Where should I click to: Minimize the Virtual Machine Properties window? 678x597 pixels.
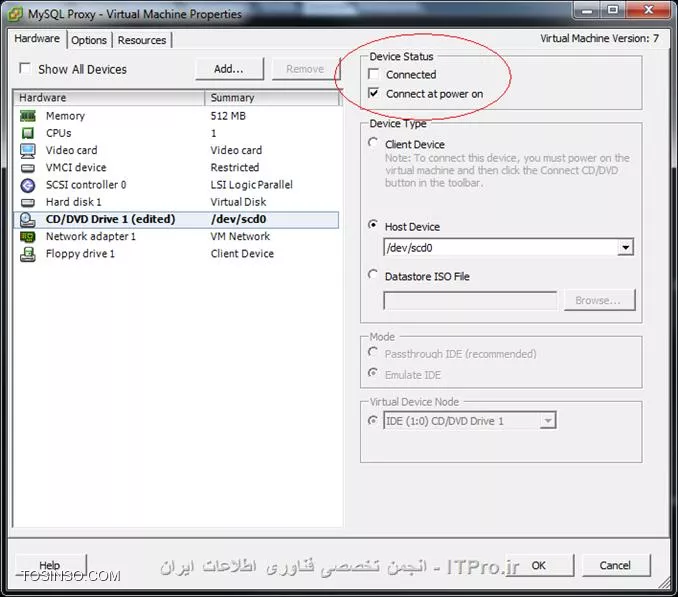click(587, 10)
